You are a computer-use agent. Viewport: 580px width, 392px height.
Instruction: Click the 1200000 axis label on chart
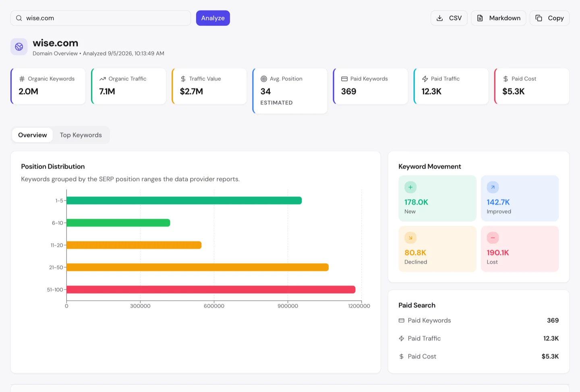pyautogui.click(x=359, y=306)
